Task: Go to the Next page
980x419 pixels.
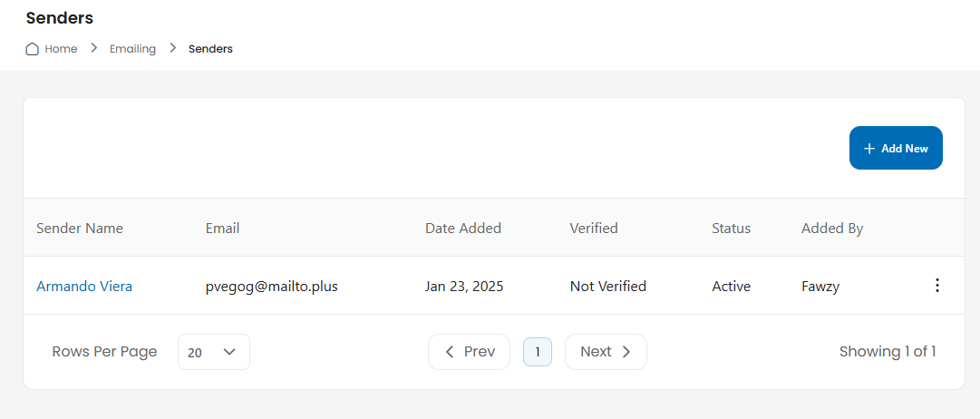Action: pos(606,352)
